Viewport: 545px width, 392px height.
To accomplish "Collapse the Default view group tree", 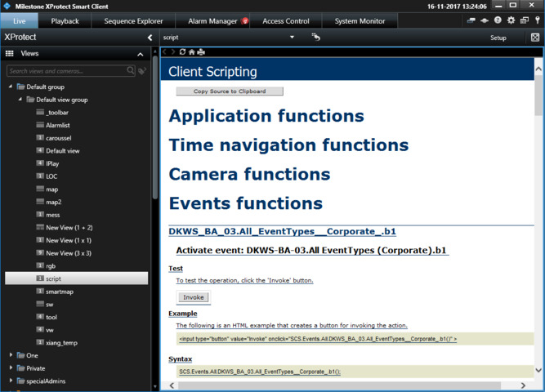I will coord(20,100).
